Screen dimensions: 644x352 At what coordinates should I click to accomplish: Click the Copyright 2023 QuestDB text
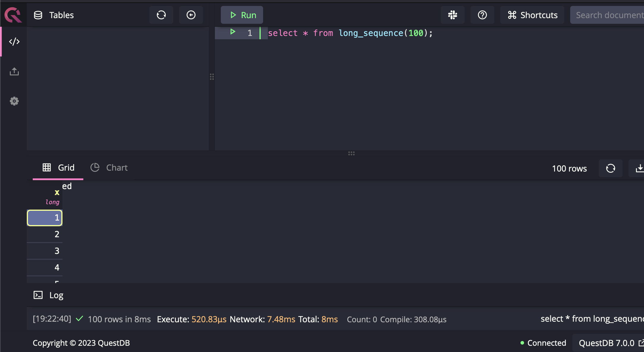[81, 343]
